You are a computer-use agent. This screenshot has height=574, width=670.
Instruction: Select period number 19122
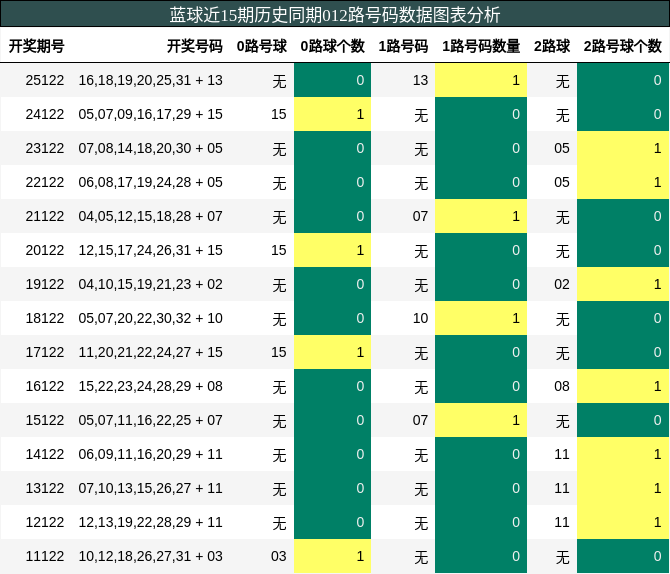click(x=45, y=284)
